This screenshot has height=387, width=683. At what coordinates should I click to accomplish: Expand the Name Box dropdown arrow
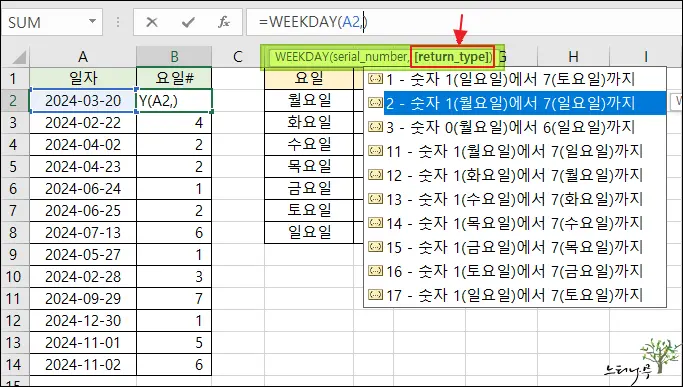[92, 21]
